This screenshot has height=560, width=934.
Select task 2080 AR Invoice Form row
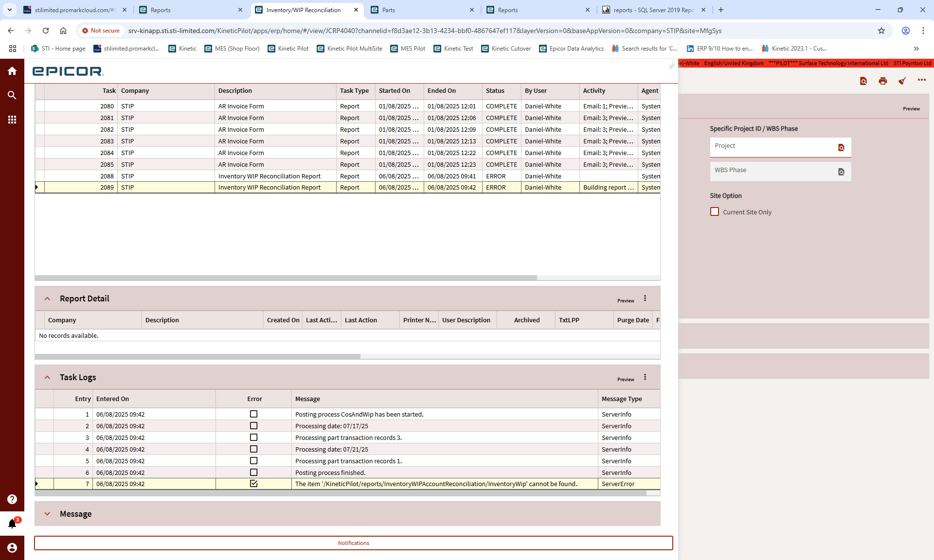(347, 106)
